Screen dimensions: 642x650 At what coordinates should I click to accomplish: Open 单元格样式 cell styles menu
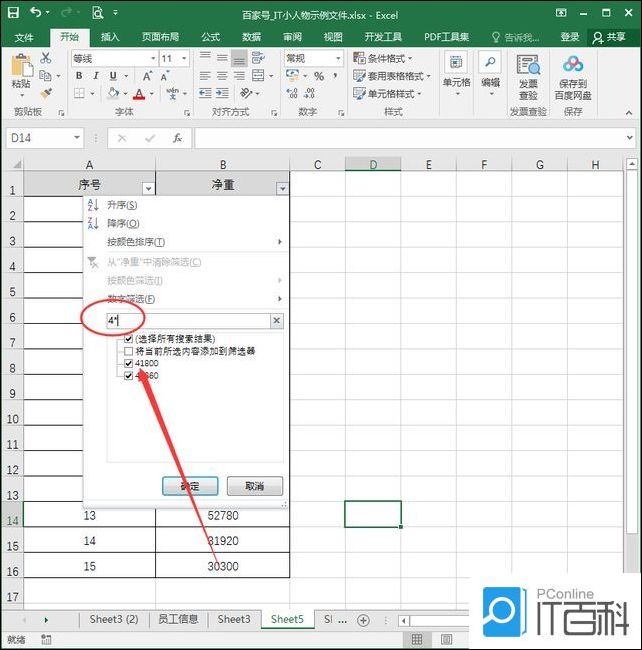tap(388, 94)
